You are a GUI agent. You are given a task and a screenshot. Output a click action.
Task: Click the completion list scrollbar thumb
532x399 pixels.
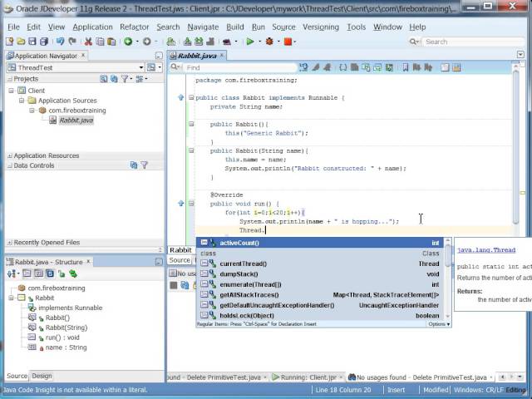pyautogui.click(x=448, y=255)
